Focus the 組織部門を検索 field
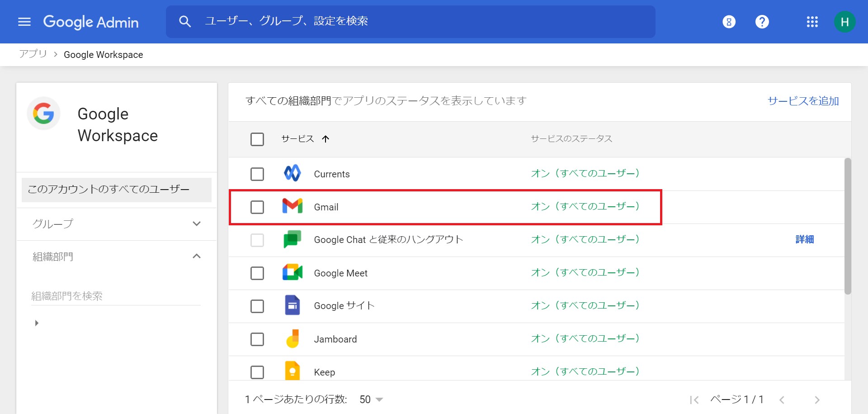This screenshot has height=414, width=868. click(x=116, y=296)
